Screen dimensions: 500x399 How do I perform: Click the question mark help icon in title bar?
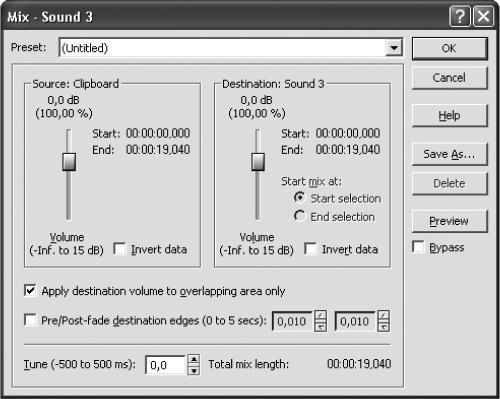(x=460, y=16)
